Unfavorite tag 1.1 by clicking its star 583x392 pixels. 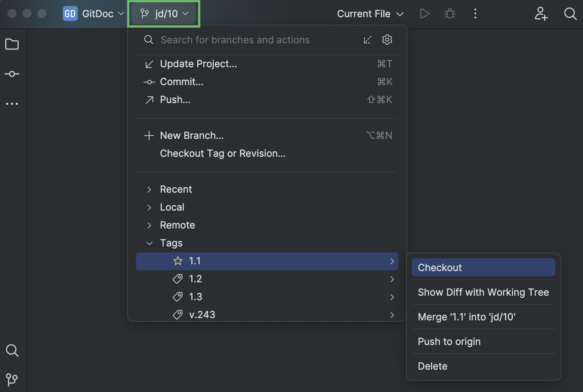[178, 261]
